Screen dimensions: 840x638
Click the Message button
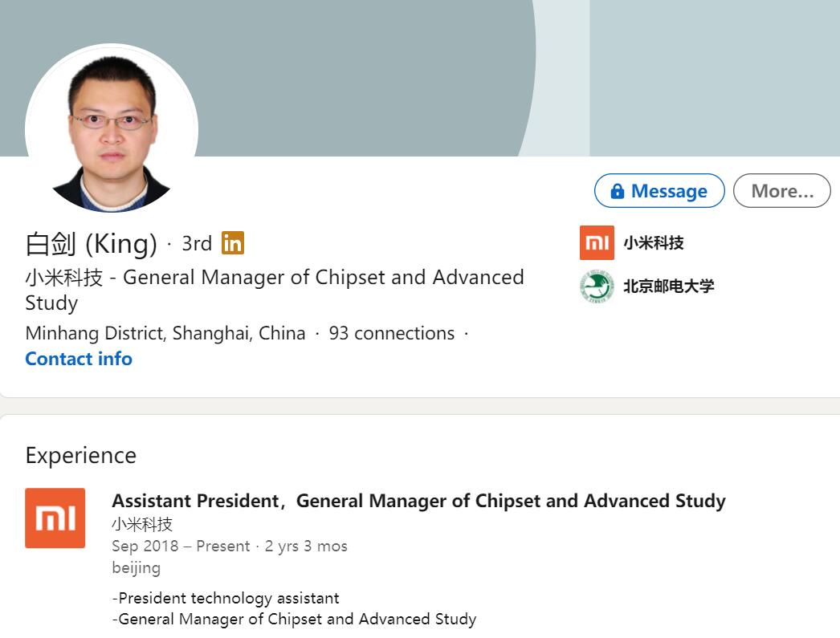click(659, 191)
